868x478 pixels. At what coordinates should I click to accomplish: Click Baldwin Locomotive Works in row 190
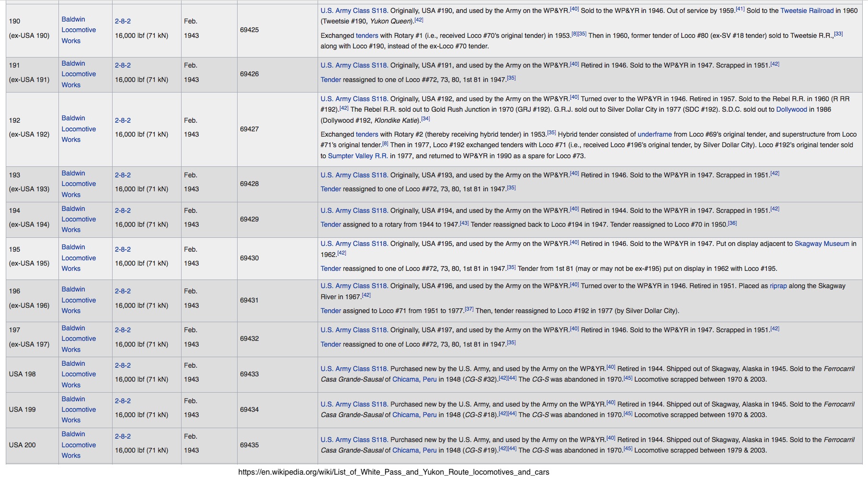(79, 30)
